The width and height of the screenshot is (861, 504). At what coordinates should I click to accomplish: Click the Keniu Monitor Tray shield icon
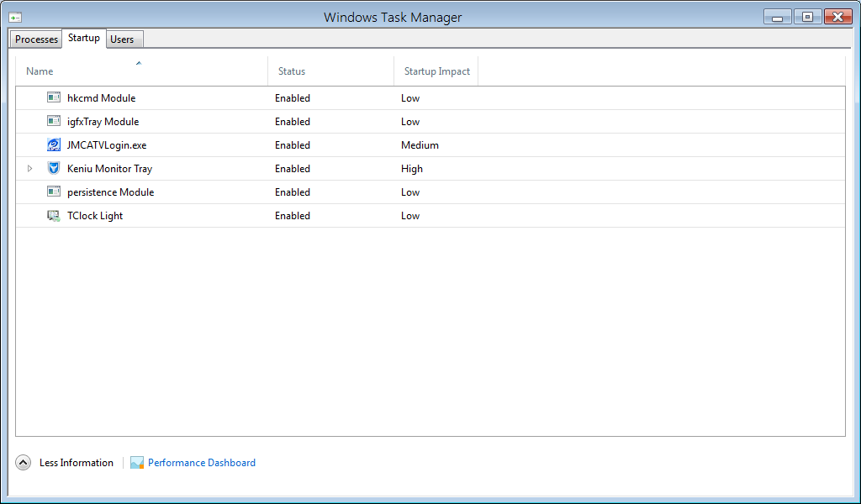tap(53, 168)
